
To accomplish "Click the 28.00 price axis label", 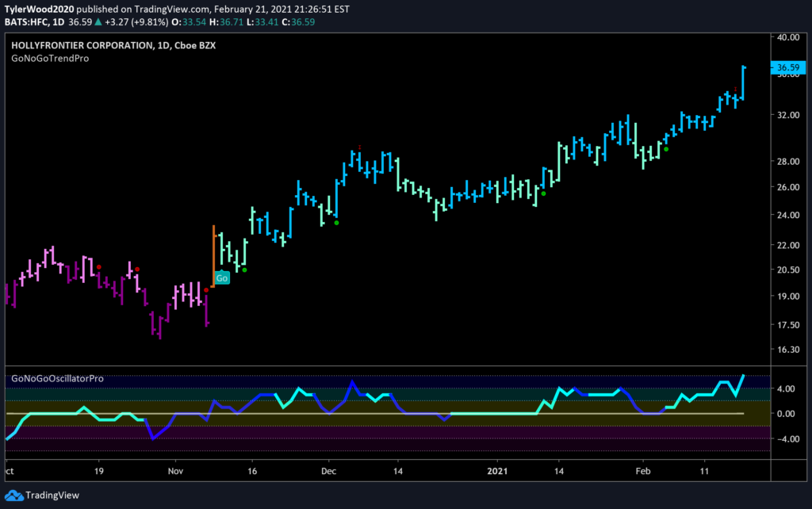I will tap(788, 162).
